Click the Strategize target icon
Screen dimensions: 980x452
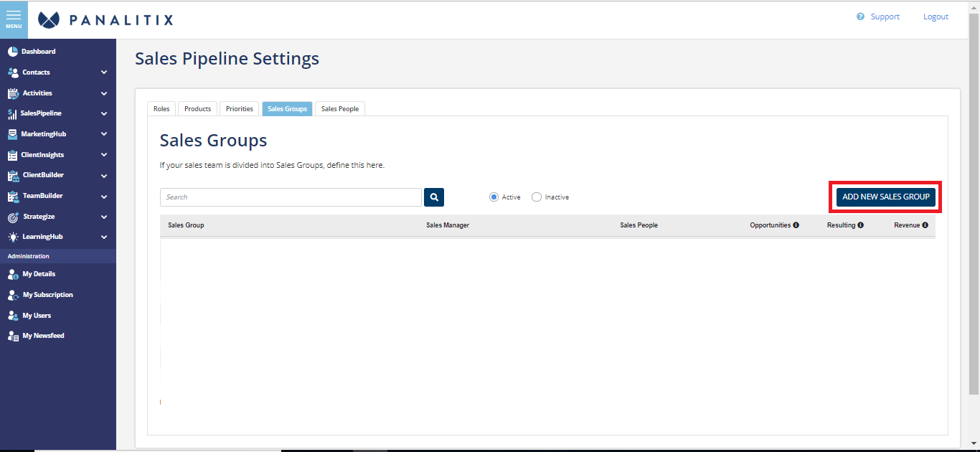pos(12,217)
